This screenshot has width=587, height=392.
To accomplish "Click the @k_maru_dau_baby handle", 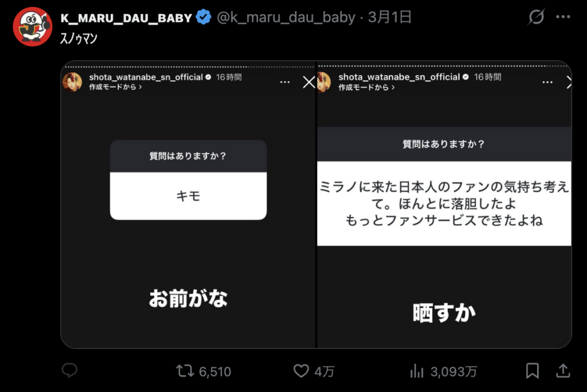I will 285,17.
